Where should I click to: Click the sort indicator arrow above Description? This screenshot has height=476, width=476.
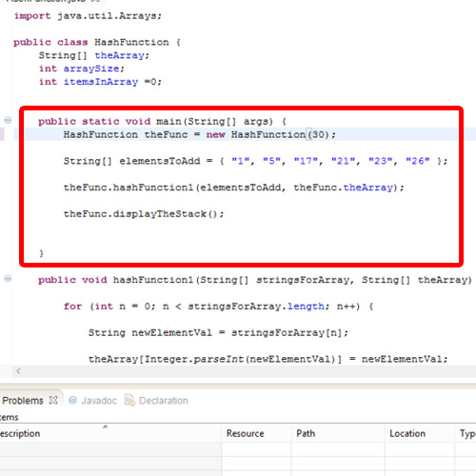point(106,426)
